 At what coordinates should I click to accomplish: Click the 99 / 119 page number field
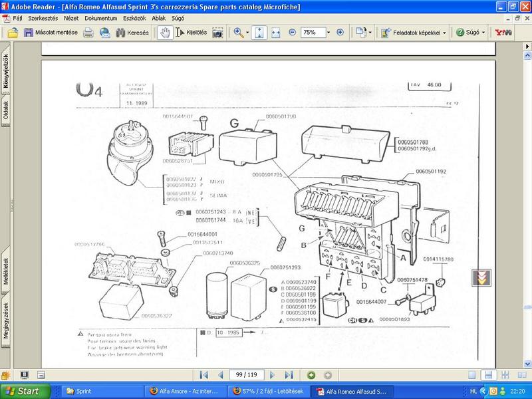pos(246,375)
